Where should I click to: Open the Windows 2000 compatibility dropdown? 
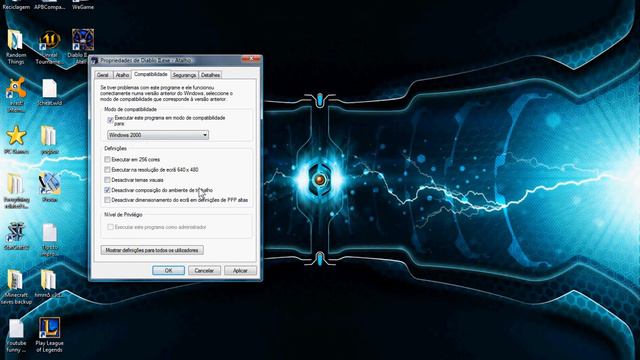[x=158, y=135]
